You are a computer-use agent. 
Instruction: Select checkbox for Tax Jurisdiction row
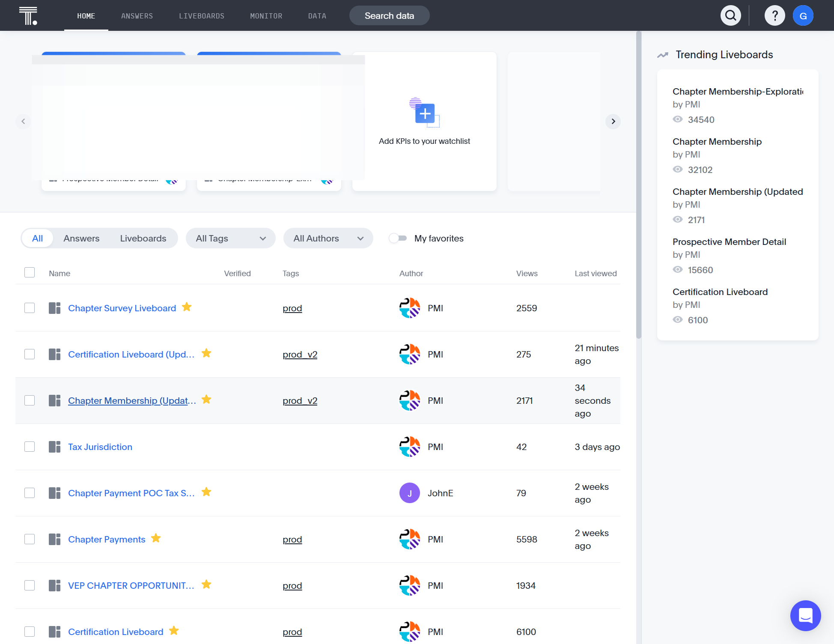coord(30,447)
